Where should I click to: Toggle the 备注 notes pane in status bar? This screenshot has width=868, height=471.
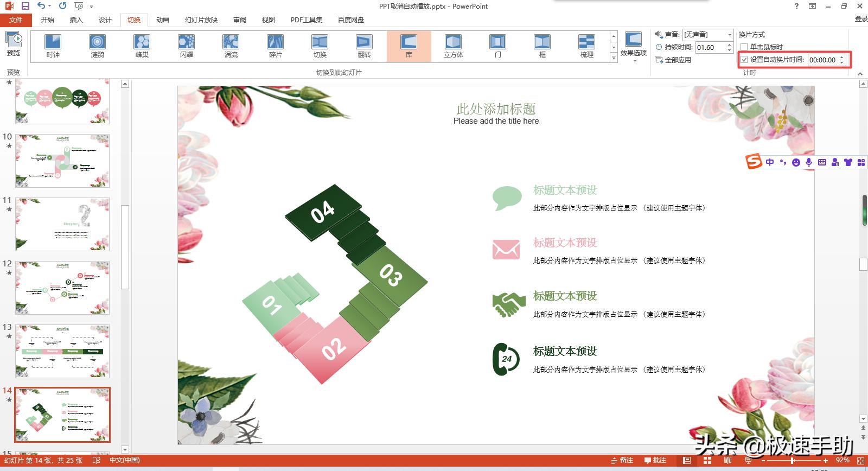point(622,460)
